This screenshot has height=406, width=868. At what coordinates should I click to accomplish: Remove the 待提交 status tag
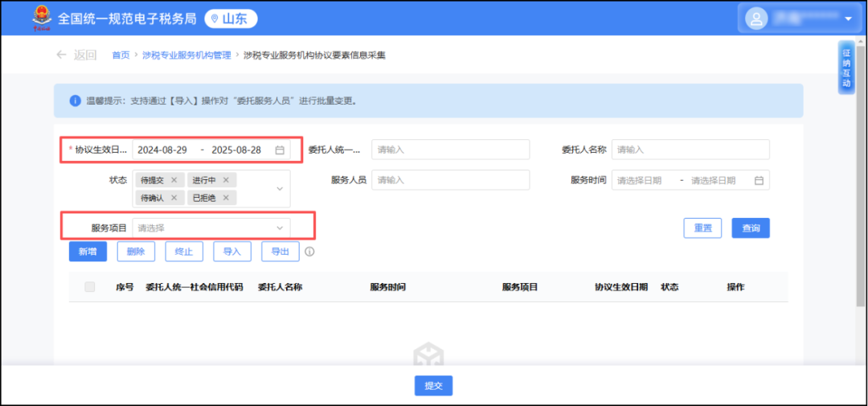pos(174,180)
